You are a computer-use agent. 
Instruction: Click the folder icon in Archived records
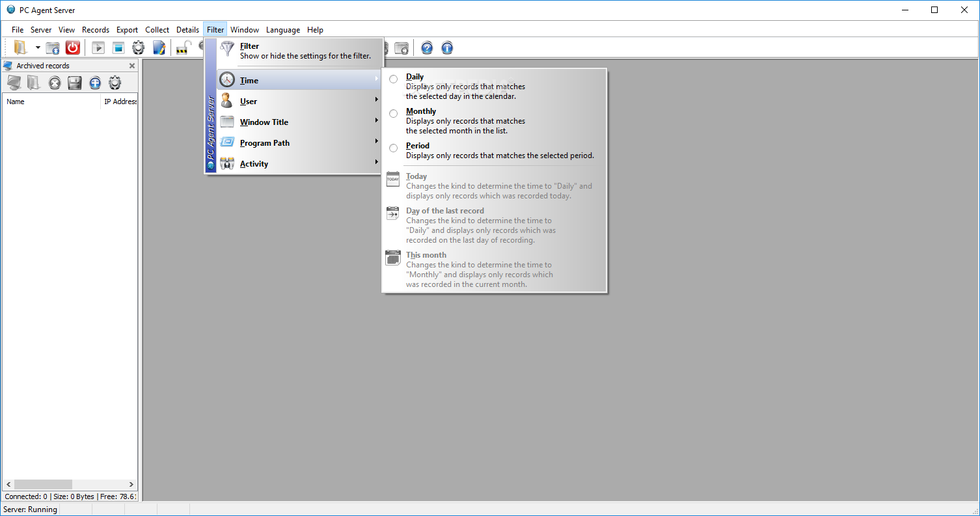[x=34, y=83]
